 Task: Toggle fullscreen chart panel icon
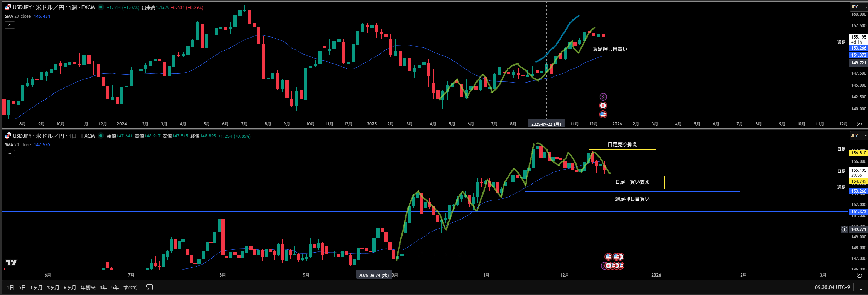[x=862, y=287]
